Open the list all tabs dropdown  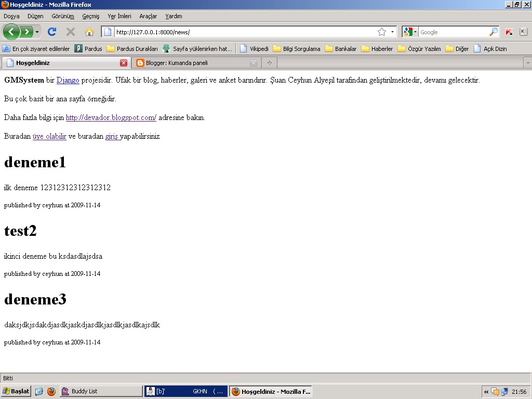[x=528, y=63]
